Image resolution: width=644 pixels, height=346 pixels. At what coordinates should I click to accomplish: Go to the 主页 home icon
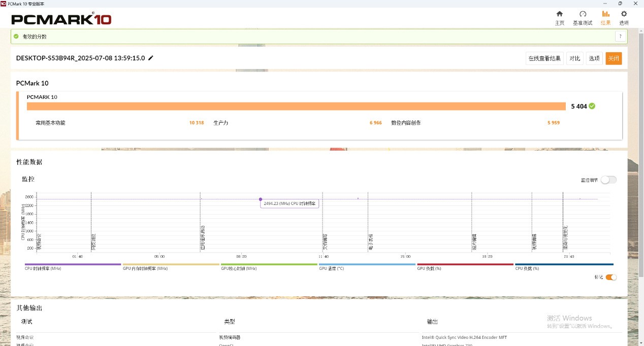559,14
